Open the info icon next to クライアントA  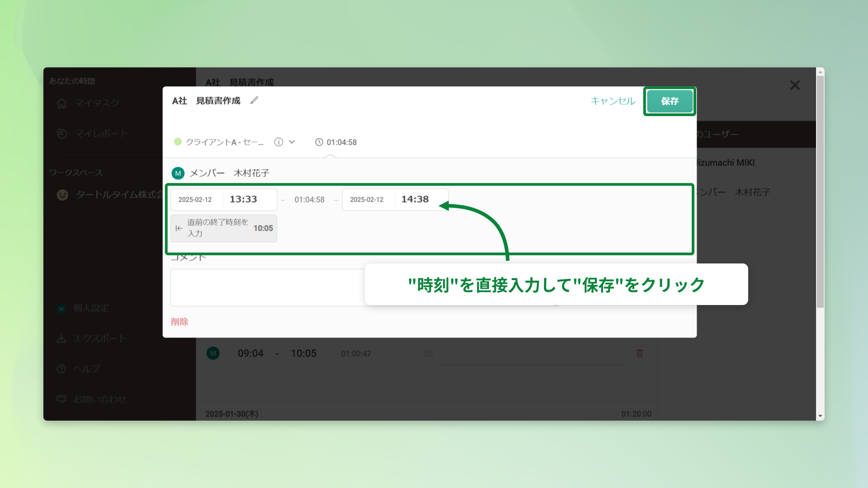278,142
